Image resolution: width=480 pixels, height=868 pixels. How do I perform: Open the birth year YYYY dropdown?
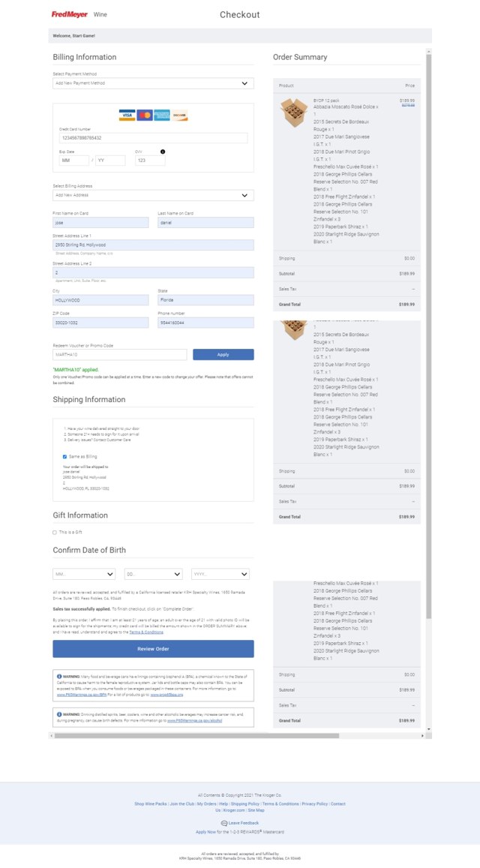click(x=220, y=574)
